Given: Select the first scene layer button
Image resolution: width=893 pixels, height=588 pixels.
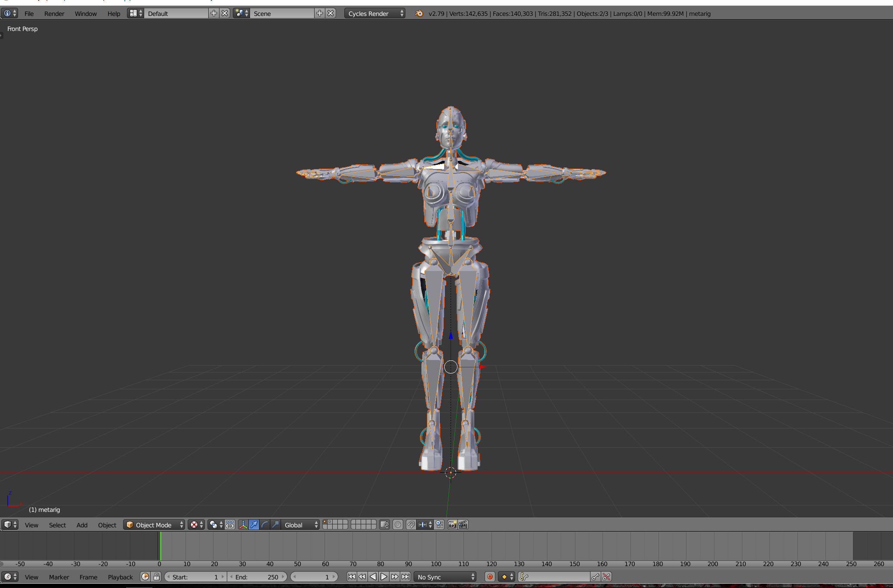Looking at the screenshot, I should 324,522.
